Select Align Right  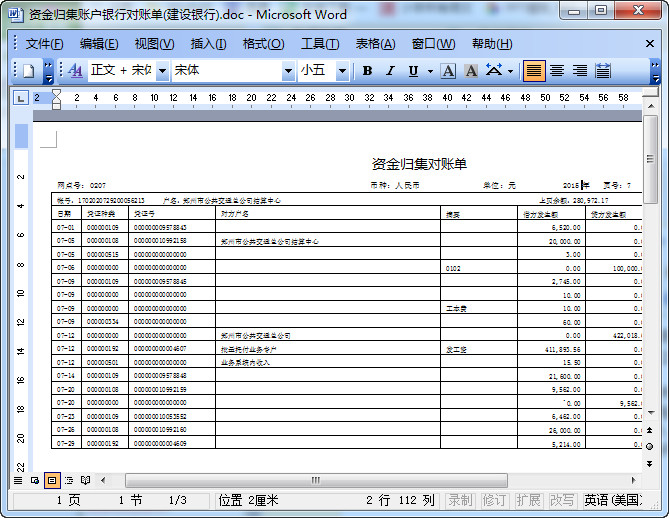click(580, 71)
